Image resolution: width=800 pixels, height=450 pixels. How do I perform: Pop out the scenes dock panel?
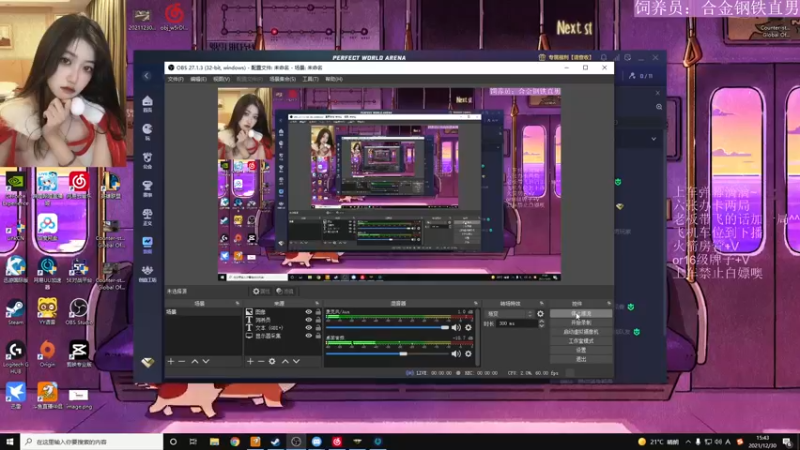tap(237, 304)
